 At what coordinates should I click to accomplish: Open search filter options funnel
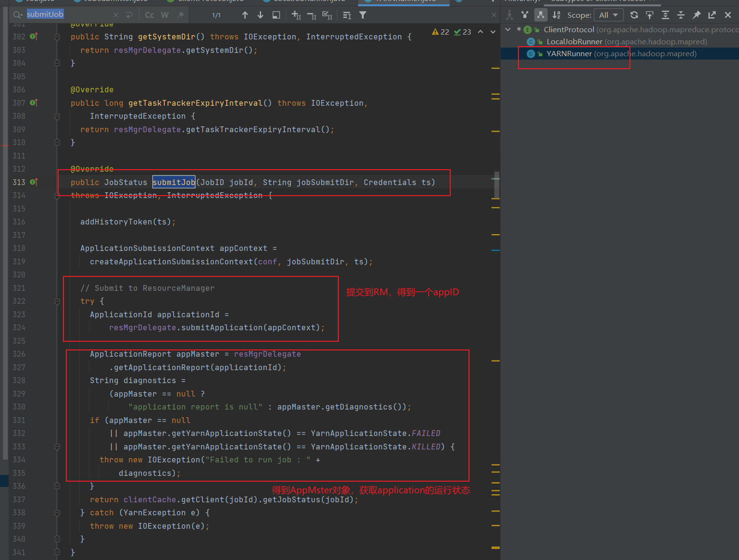[363, 15]
